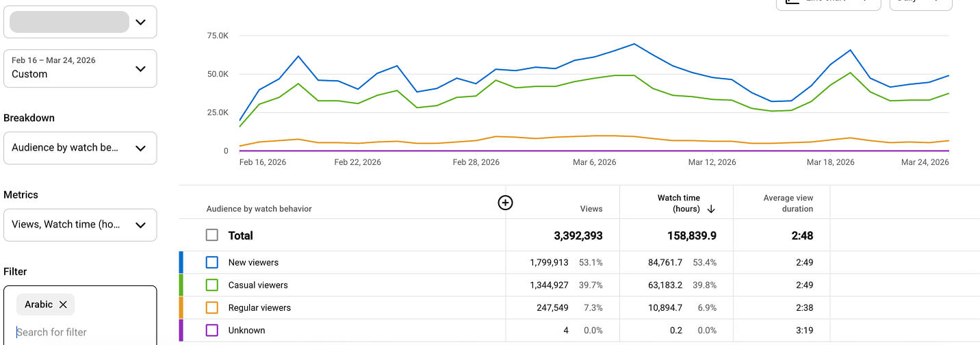This screenshot has width=980, height=345.
Task: Toggle the Regular viewers checkbox
Action: coord(212,307)
